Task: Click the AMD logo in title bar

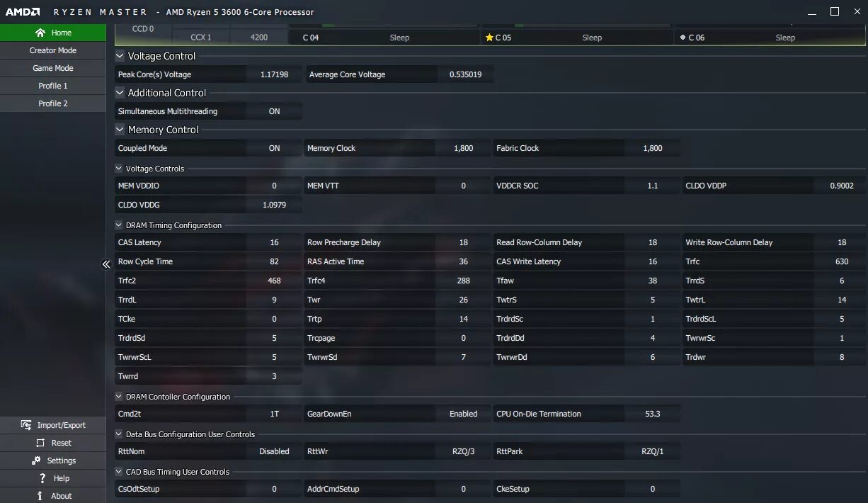Action: pos(23,12)
